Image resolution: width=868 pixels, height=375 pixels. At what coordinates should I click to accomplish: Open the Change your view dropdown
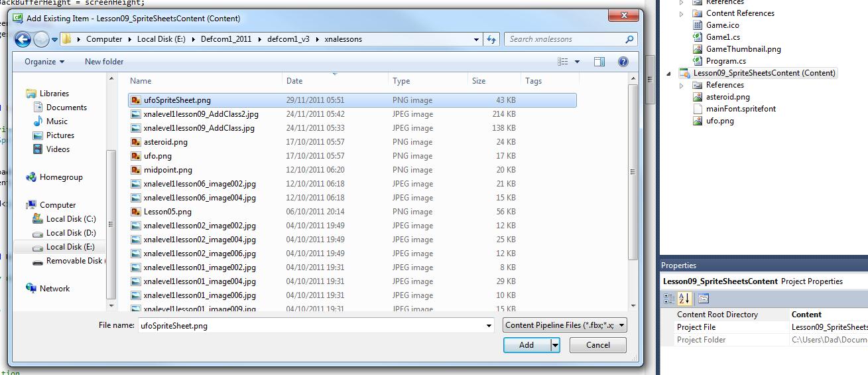577,62
